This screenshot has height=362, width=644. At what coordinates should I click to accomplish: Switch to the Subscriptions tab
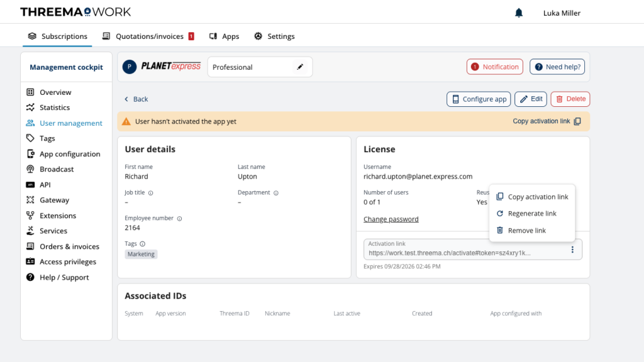coord(57,36)
